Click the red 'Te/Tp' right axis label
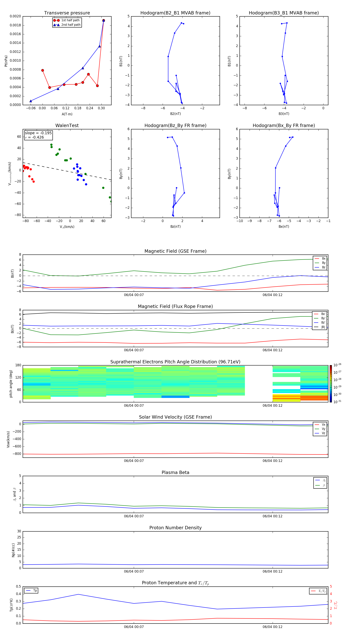 336,605
